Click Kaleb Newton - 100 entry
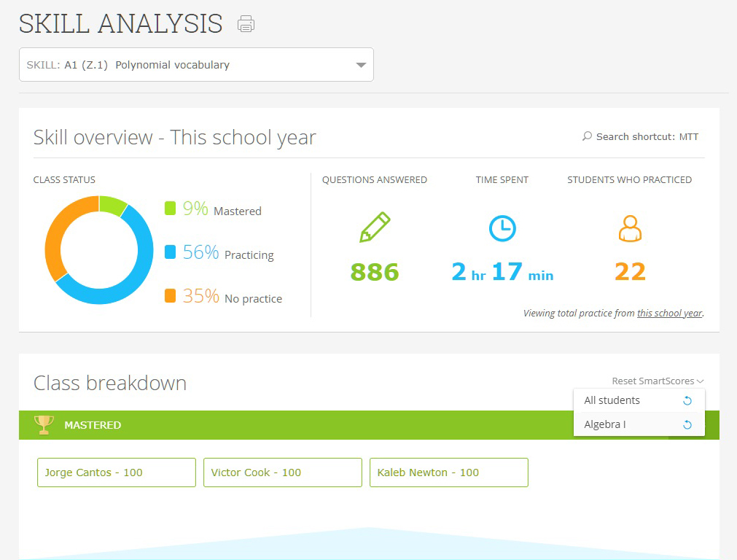This screenshot has width=737, height=560. pos(448,472)
